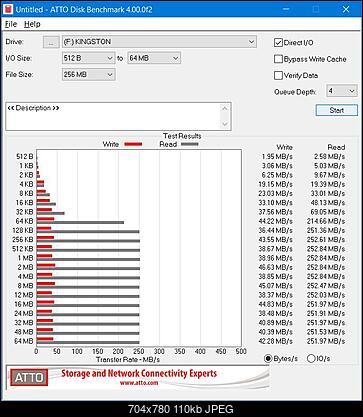
Task: Click write value 46.63 MB/s
Action: (276, 267)
